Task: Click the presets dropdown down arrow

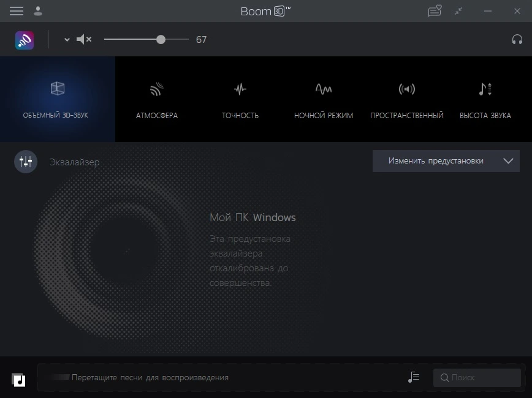Action: point(508,161)
